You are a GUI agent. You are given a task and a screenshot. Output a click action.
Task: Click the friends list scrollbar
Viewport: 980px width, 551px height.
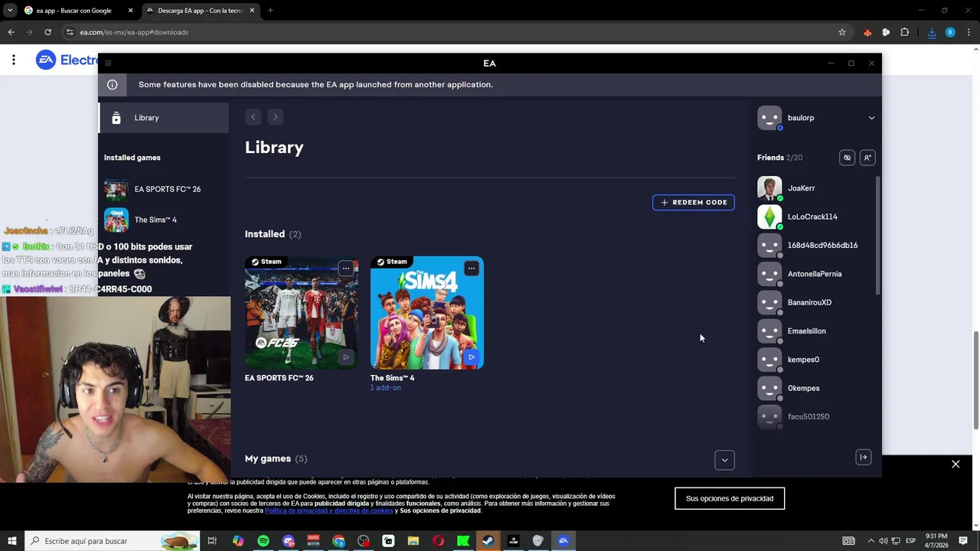(878, 236)
